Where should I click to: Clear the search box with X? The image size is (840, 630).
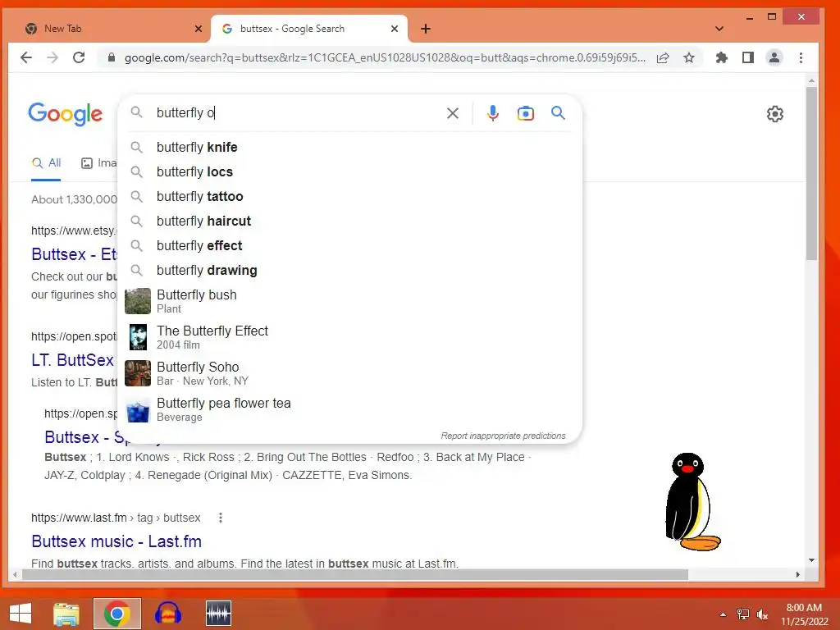[x=453, y=113]
